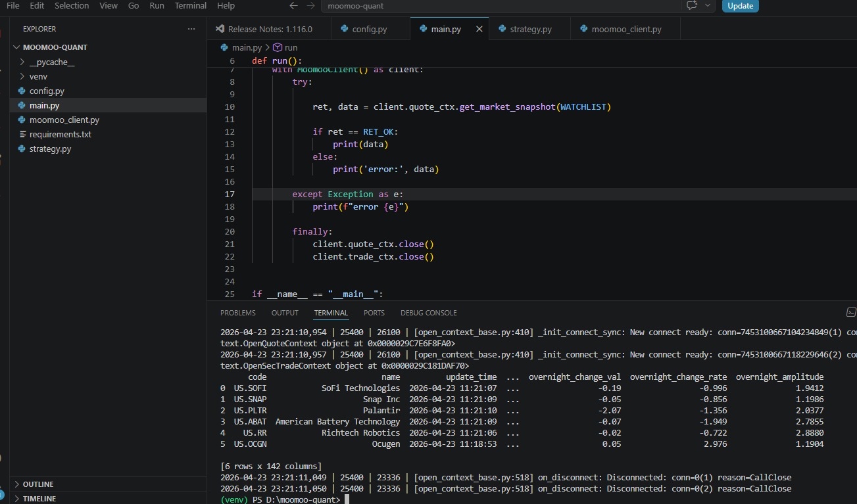Image resolution: width=857 pixels, height=504 pixels.
Task: Click the Update button
Action: pos(740,5)
